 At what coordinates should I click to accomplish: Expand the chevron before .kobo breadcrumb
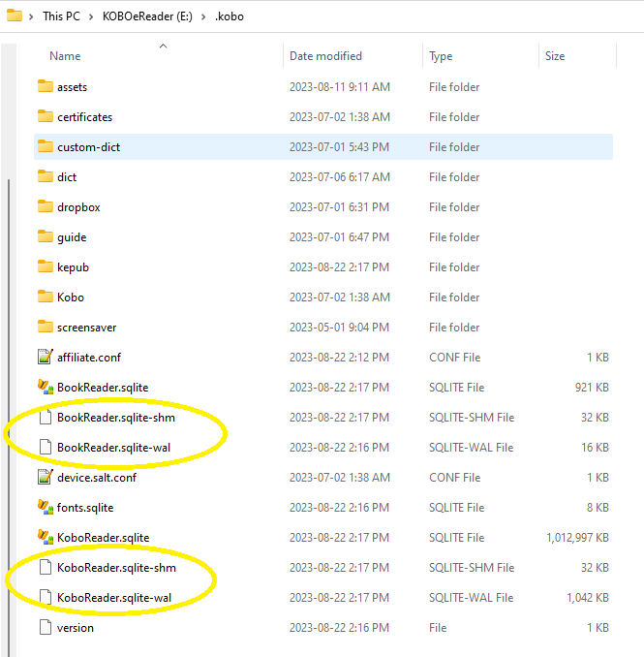click(x=203, y=16)
